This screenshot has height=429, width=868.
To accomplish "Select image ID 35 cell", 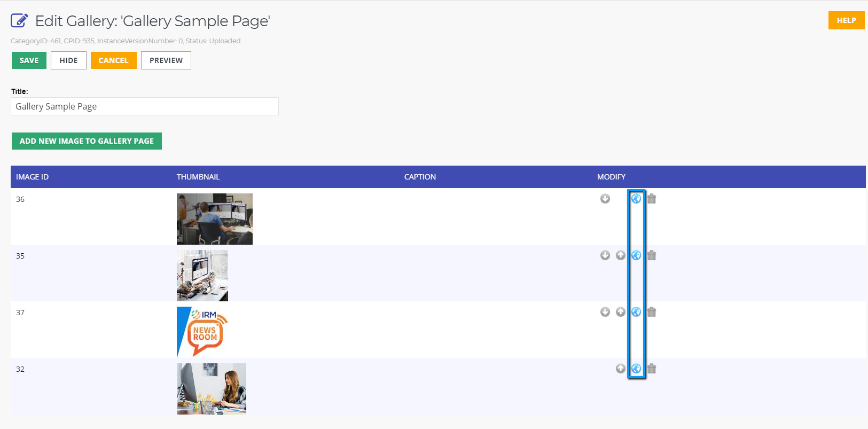I will [x=20, y=256].
